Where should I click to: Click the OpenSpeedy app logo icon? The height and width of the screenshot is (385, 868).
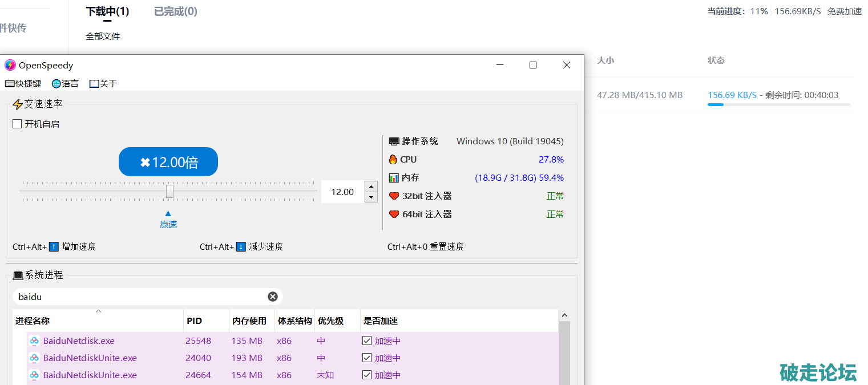[10, 65]
